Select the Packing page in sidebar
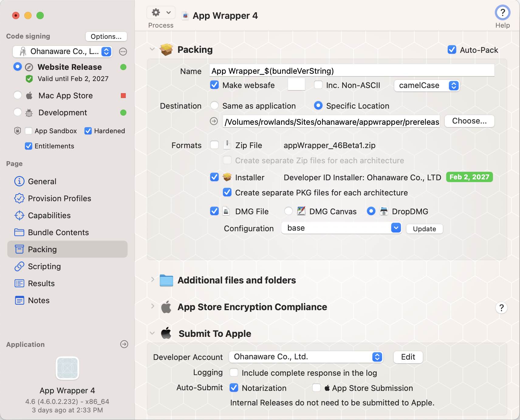The image size is (520, 420). (x=67, y=249)
